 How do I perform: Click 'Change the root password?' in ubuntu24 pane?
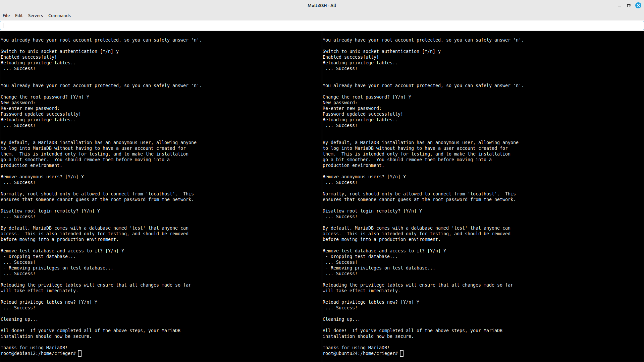356,97
